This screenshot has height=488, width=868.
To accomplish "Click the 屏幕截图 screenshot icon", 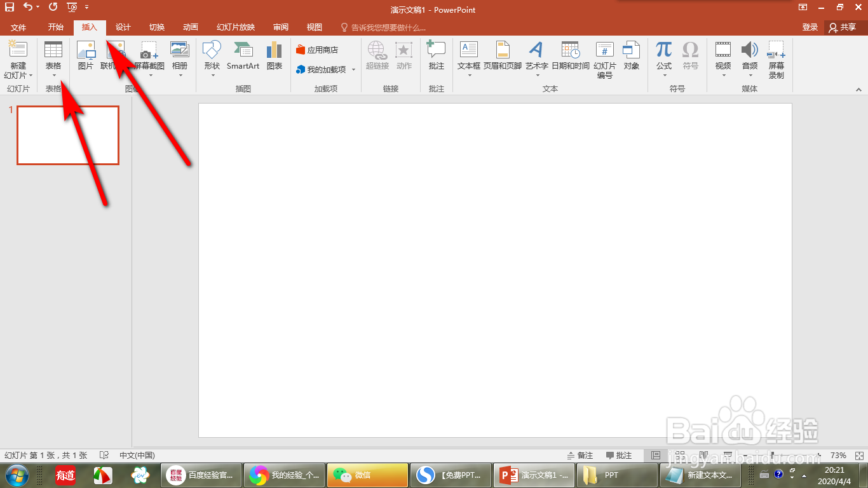I will (149, 50).
